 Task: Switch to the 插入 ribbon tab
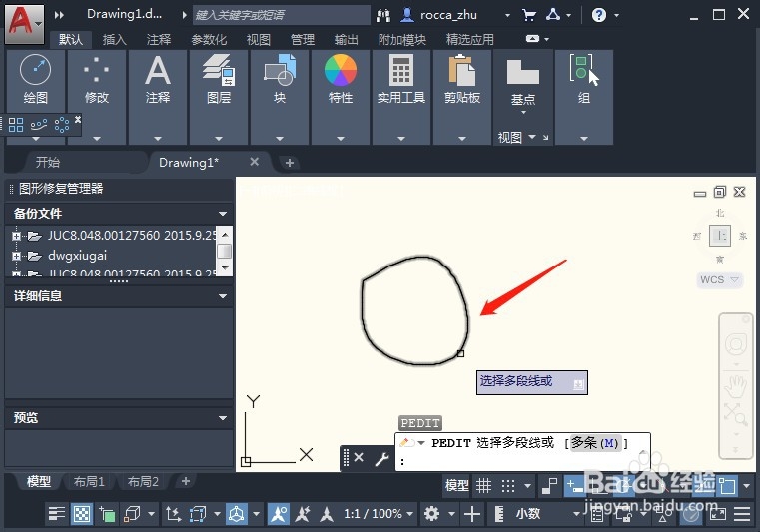(x=115, y=39)
